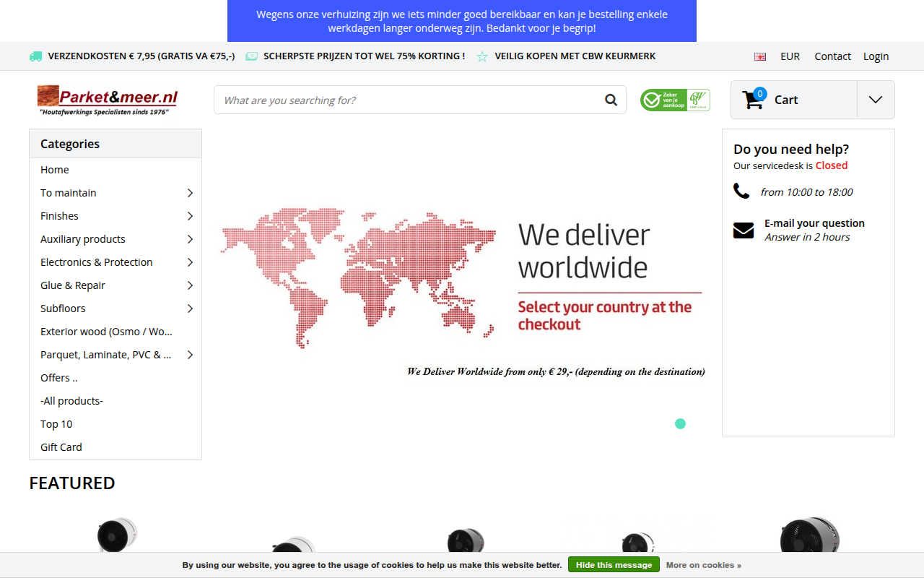Image resolution: width=924 pixels, height=578 pixels.
Task: Expand the Parquet, Laminate, PVC chevron
Action: coord(190,355)
